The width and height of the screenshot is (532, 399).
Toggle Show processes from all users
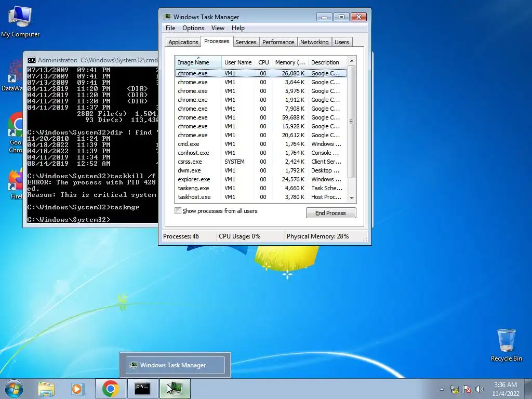[178, 211]
